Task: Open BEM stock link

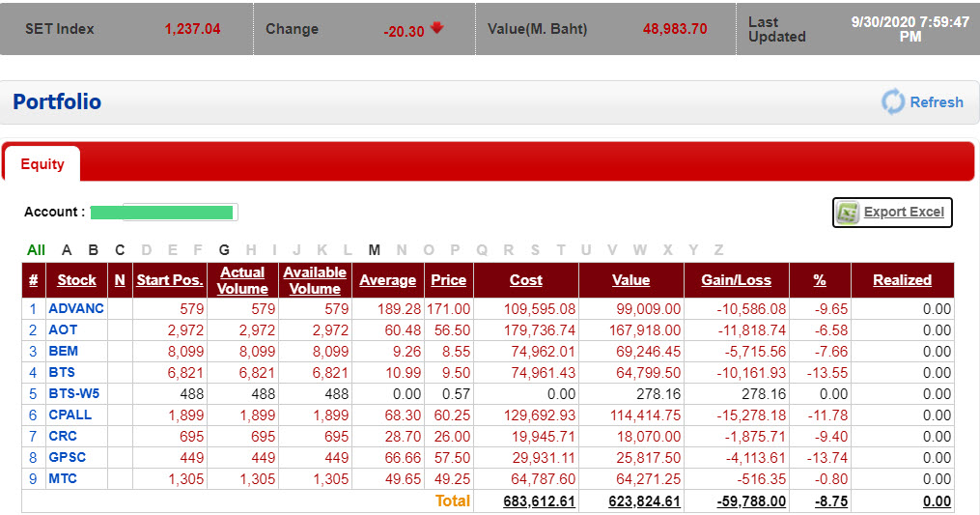Action: [x=63, y=351]
